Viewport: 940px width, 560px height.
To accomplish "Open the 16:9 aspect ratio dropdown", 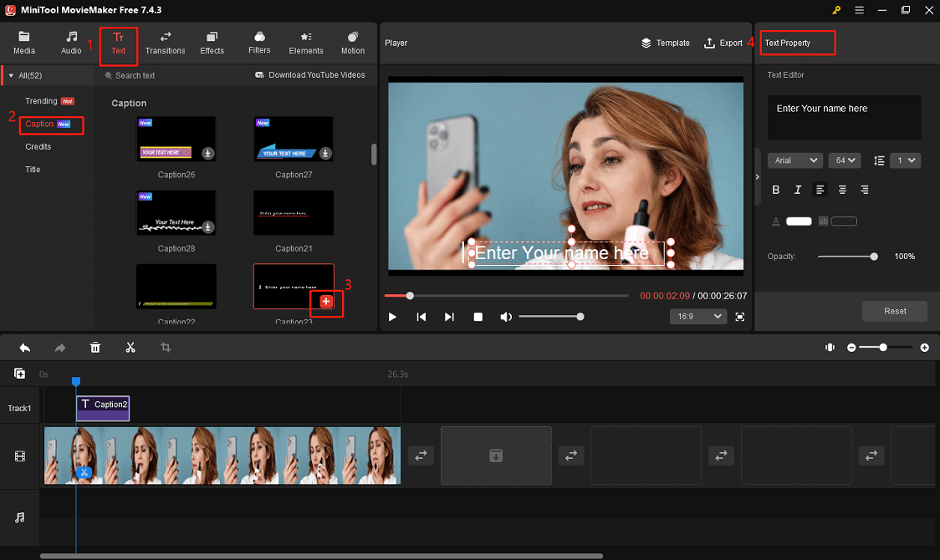I will (x=697, y=316).
